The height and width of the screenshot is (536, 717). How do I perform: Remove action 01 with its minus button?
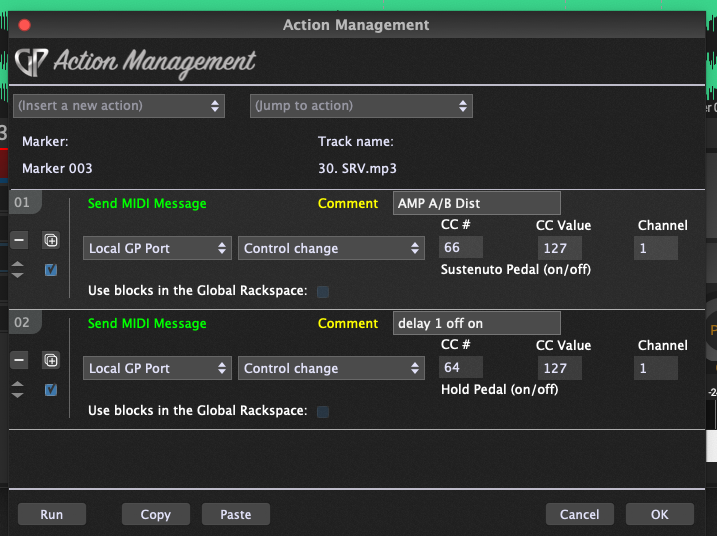click(19, 240)
